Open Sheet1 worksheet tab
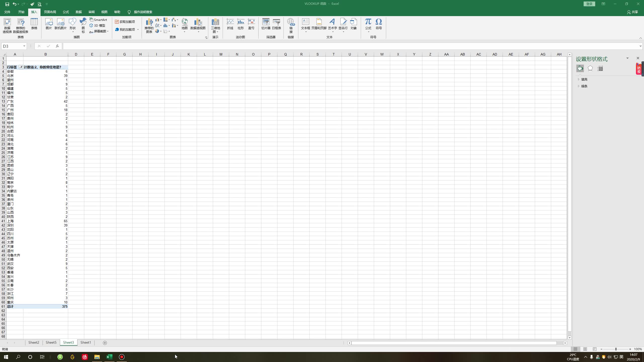644x362 pixels. point(86,343)
